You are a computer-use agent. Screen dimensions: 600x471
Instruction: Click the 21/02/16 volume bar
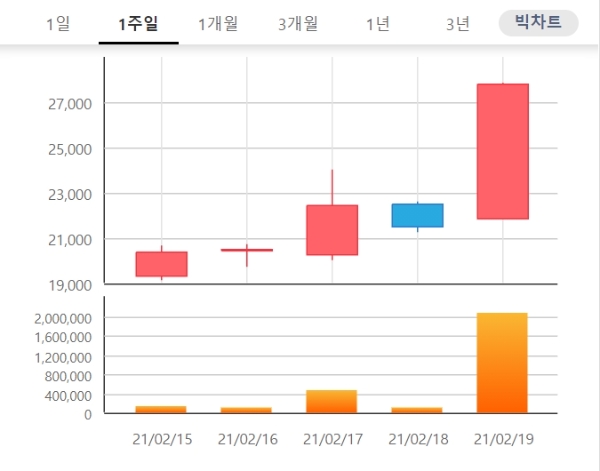click(x=246, y=410)
